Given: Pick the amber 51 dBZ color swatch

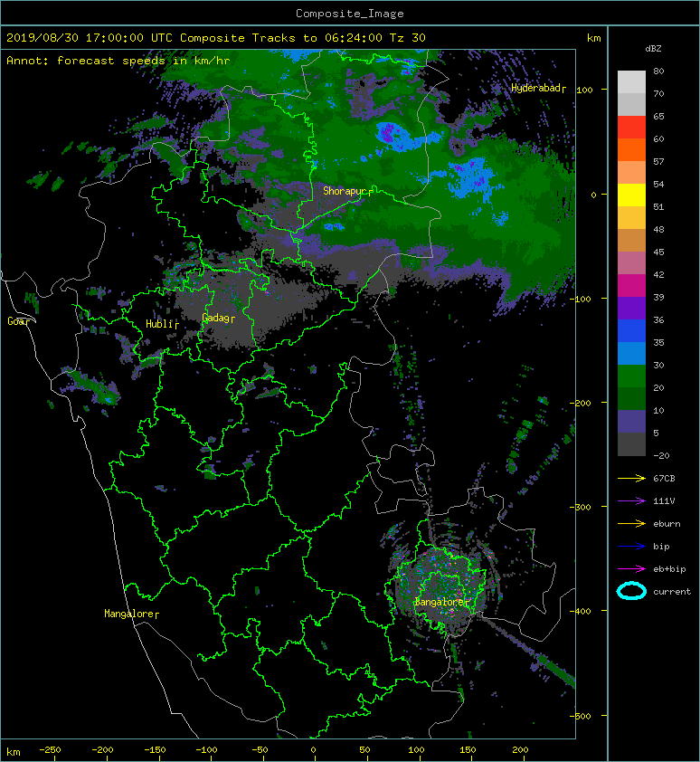Looking at the screenshot, I should click(x=631, y=218).
